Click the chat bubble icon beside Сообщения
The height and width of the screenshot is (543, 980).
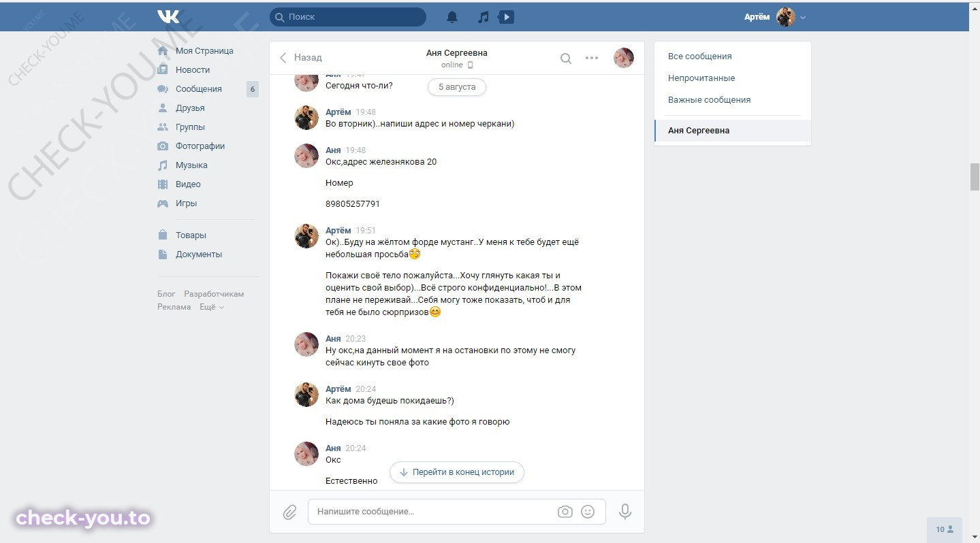tap(163, 89)
